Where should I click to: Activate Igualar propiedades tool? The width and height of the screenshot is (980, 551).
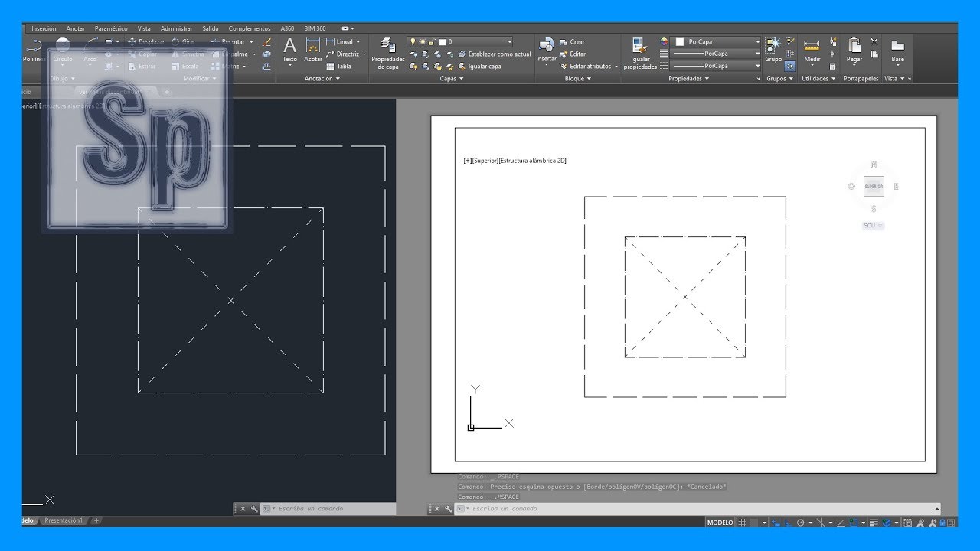click(x=640, y=54)
